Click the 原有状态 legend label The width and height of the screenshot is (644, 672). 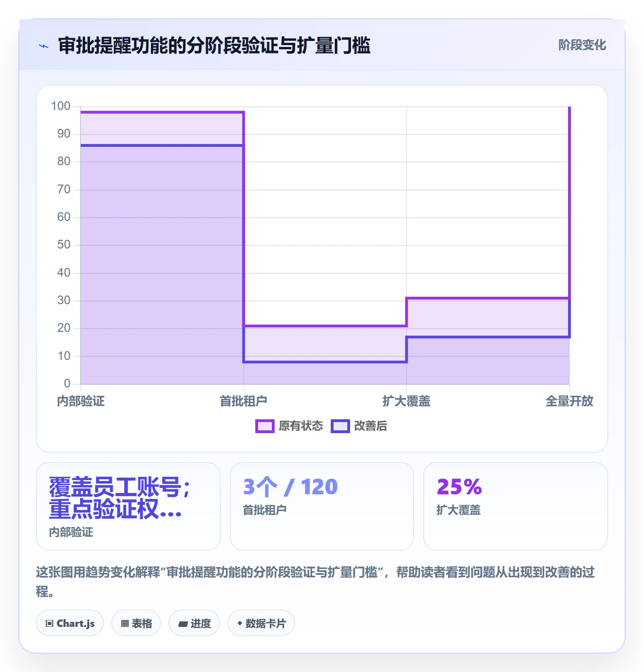[301, 426]
